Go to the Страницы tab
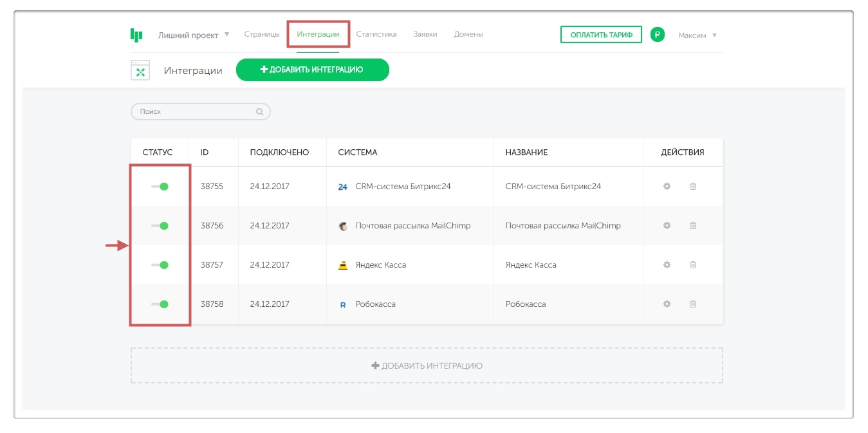 click(262, 34)
